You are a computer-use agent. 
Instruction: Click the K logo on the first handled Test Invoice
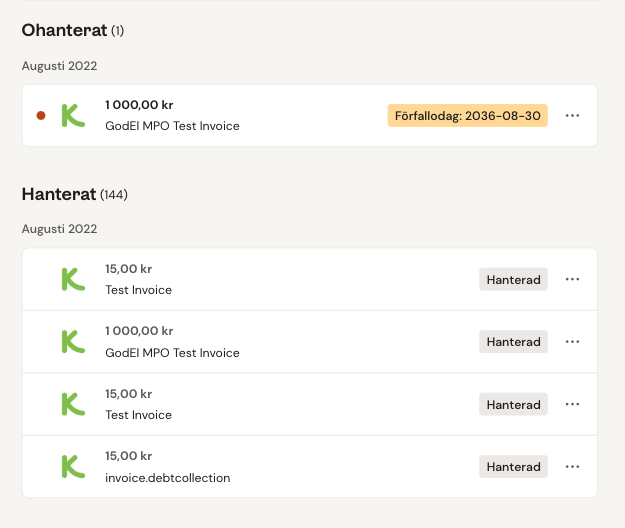tap(72, 279)
